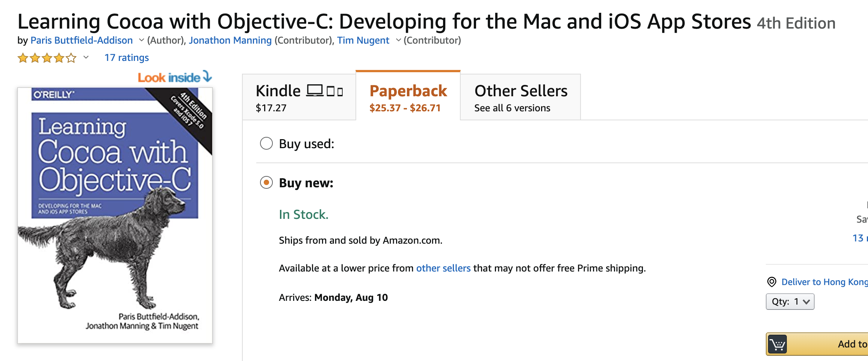Click the shopping cart icon
868x361 pixels.
pos(777,344)
